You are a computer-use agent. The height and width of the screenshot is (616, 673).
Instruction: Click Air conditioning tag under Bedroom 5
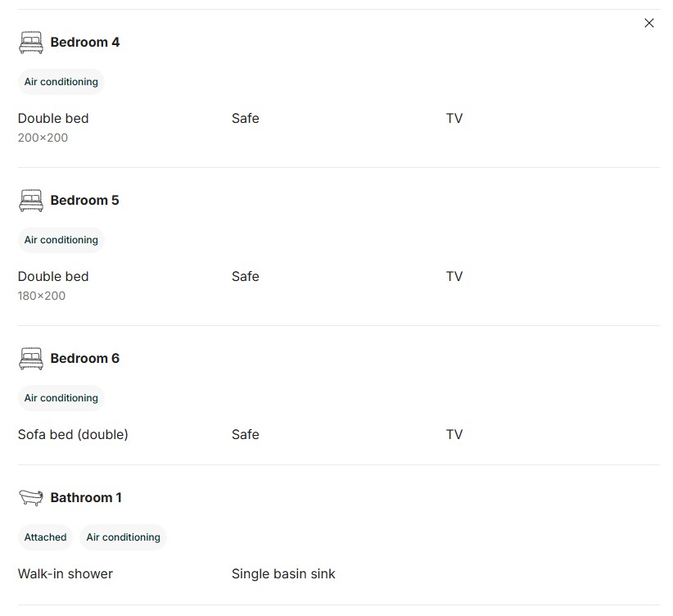(61, 240)
